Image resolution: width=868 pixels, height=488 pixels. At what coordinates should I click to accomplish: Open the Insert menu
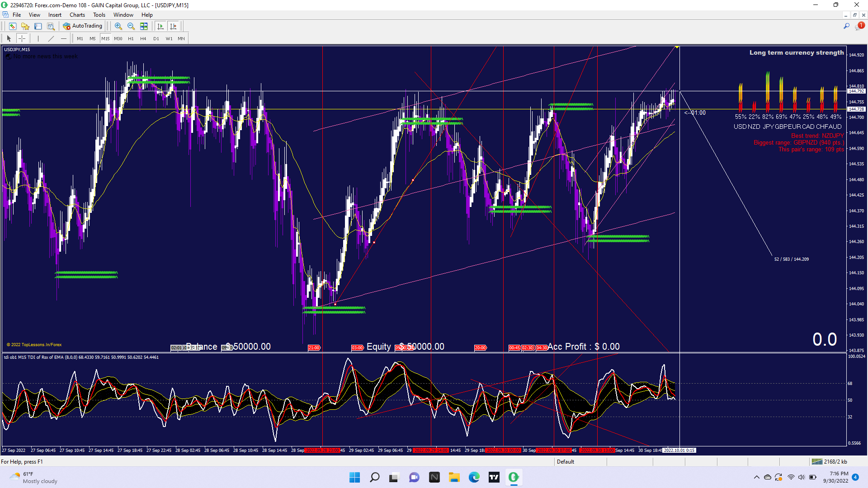coord(55,15)
